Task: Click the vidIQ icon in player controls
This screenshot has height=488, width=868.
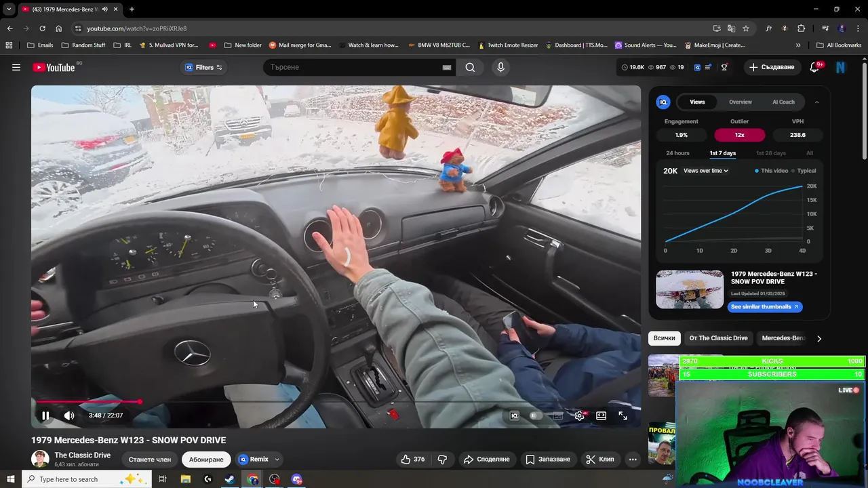Action: pyautogui.click(x=514, y=415)
